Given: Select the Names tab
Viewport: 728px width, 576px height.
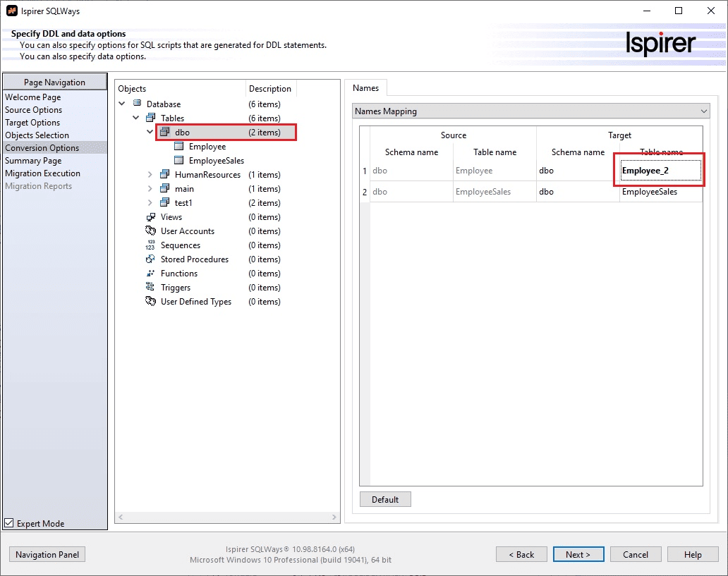Looking at the screenshot, I should click(x=365, y=88).
